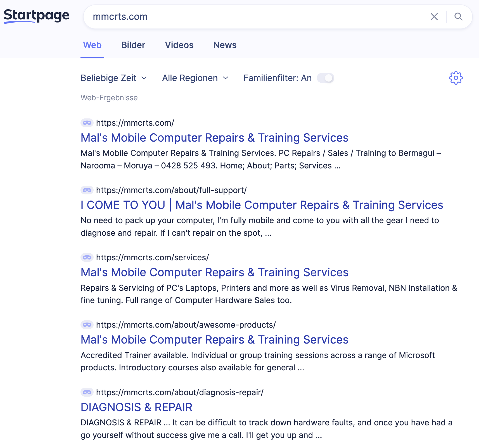
Task: Open the Mal's Mobile Computer Repairs homepage result
Action: pos(214,137)
